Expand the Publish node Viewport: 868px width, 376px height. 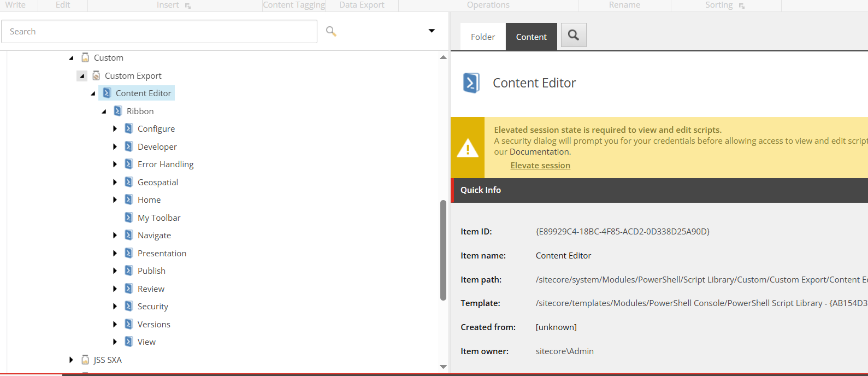(x=115, y=271)
